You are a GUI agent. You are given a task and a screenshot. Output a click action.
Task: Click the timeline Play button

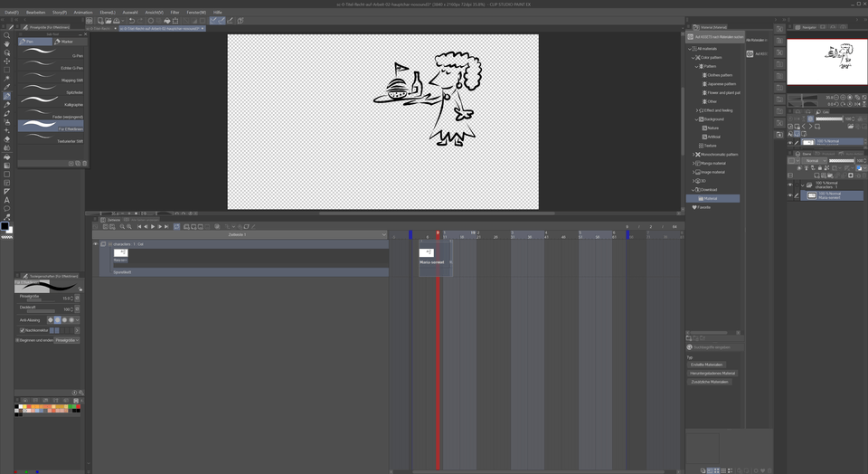tap(153, 226)
